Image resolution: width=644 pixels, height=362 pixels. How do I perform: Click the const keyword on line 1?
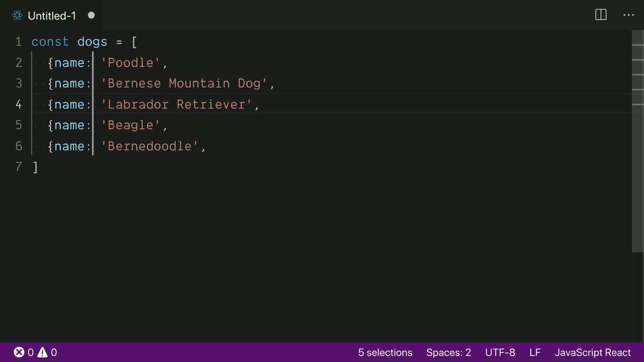(x=50, y=42)
